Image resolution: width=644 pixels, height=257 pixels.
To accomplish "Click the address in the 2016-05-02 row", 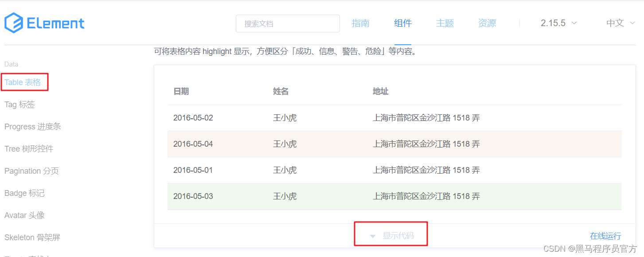I will tap(426, 118).
